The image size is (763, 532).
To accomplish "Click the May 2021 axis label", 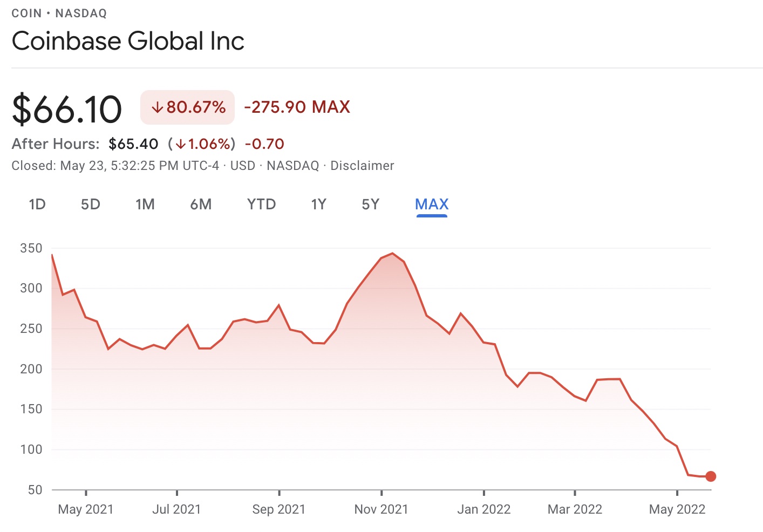I will 86,509.
